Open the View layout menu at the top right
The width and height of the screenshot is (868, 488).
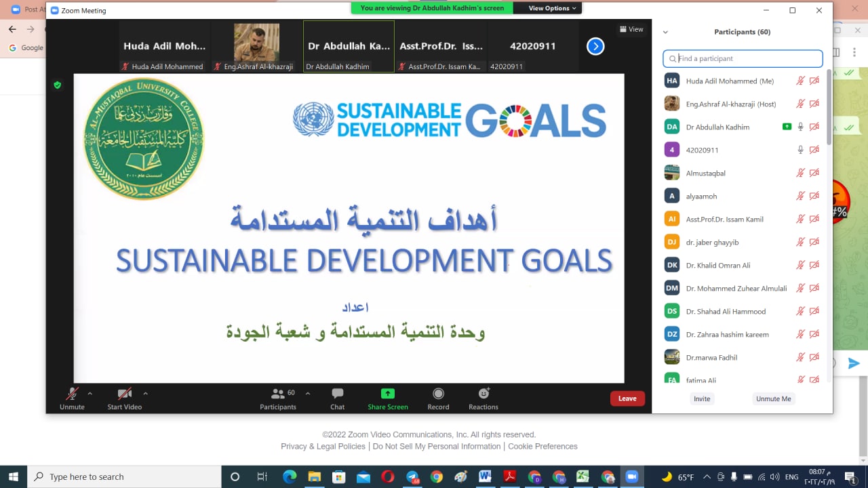(x=631, y=29)
